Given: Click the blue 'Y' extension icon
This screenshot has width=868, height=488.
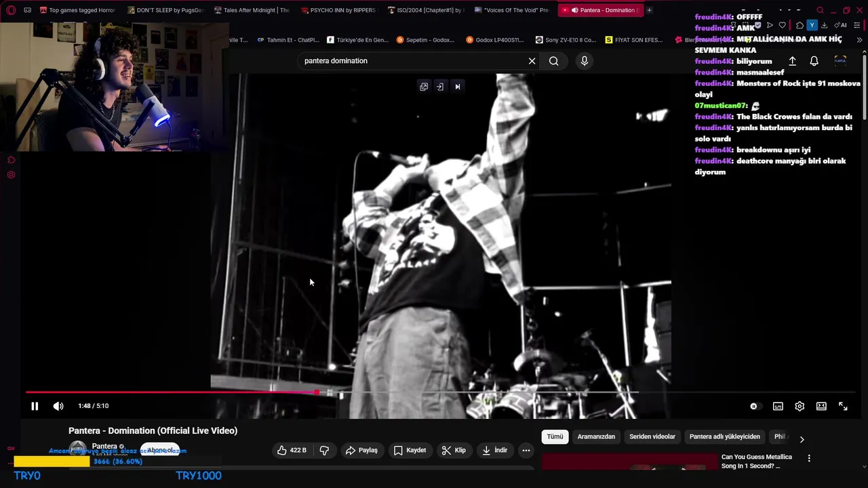Looking at the screenshot, I should [812, 25].
